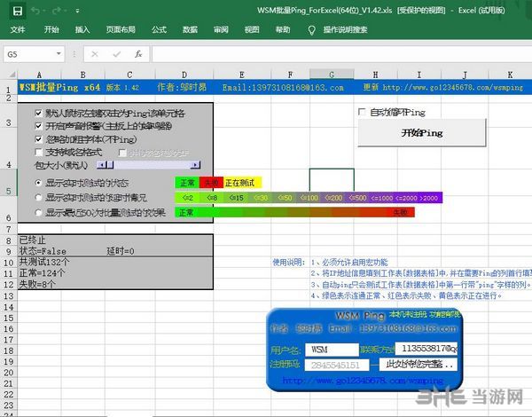Image resolution: width=532 pixels, height=417 pixels.
Task: Click the 状态=False cell
Action: pos(43,251)
